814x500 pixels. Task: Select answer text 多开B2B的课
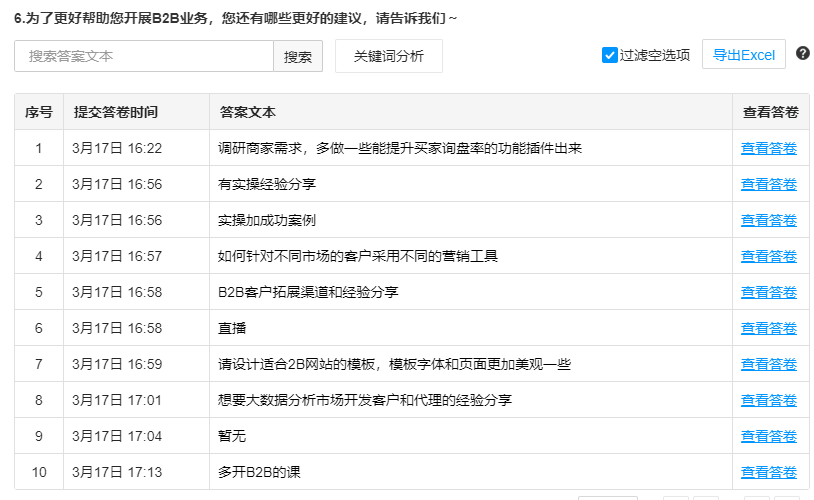click(x=260, y=472)
